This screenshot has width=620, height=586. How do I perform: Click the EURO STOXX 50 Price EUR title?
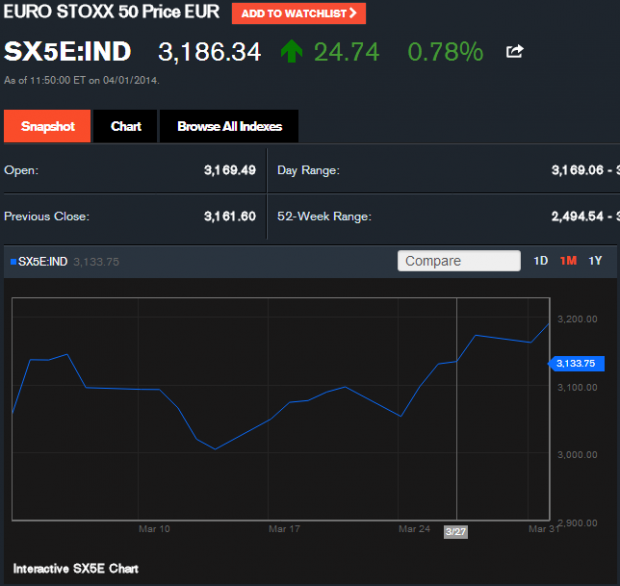pos(111,14)
